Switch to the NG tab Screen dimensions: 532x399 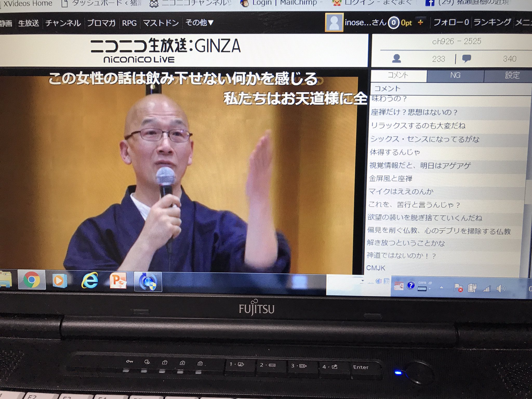tap(455, 76)
